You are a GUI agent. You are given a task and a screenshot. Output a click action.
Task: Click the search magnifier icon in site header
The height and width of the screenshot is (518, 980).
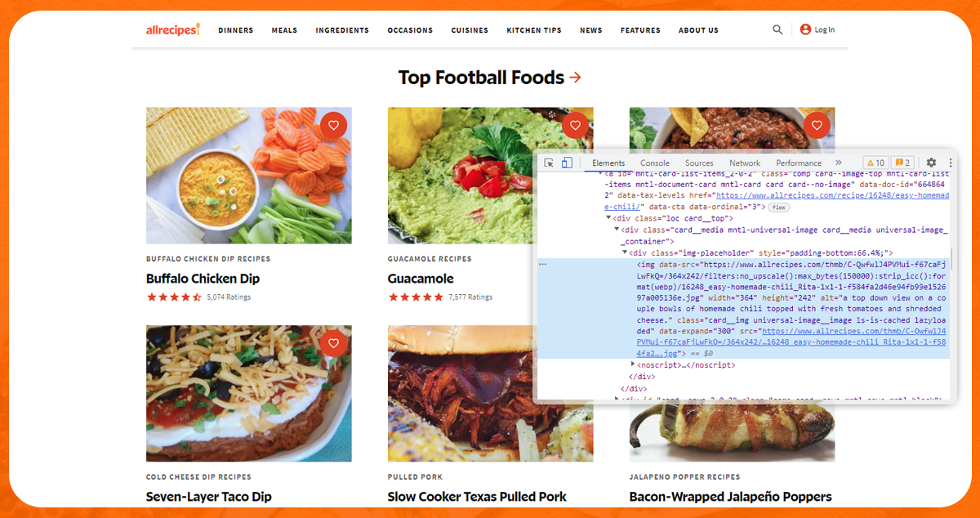[777, 29]
